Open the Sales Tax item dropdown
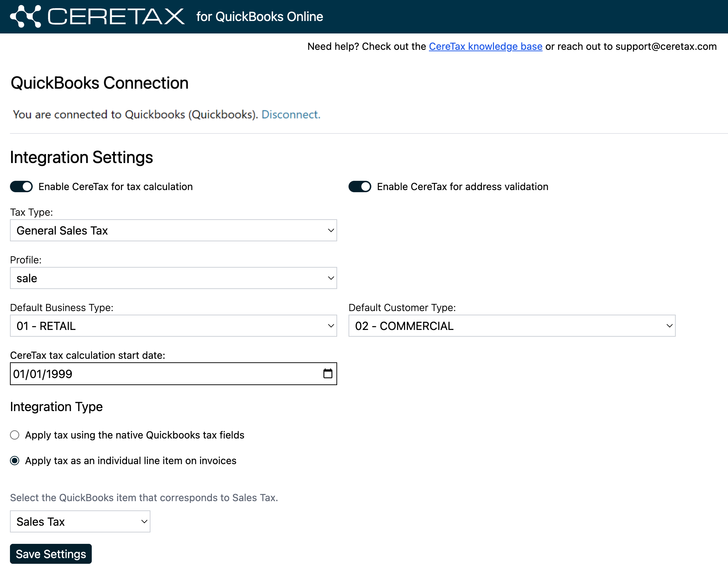This screenshot has width=728, height=583. pyautogui.click(x=80, y=521)
